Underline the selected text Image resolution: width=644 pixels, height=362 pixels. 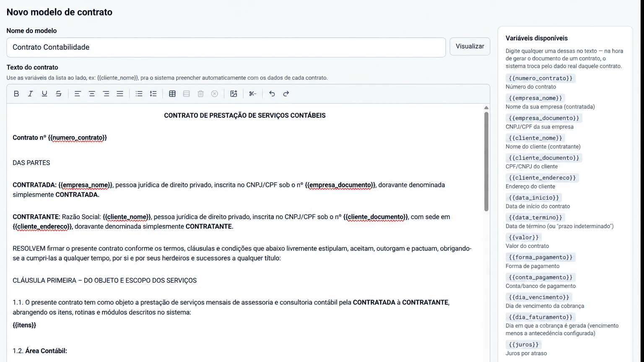coord(44,94)
